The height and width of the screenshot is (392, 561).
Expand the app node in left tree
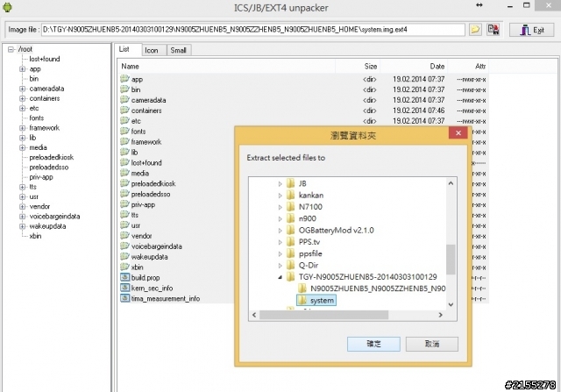tap(23, 69)
